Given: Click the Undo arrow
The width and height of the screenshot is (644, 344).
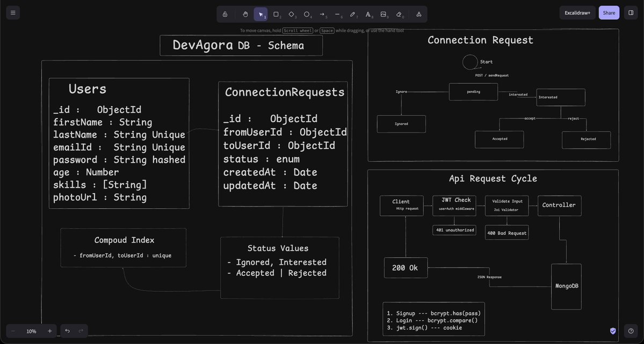Looking at the screenshot, I should coord(67,331).
